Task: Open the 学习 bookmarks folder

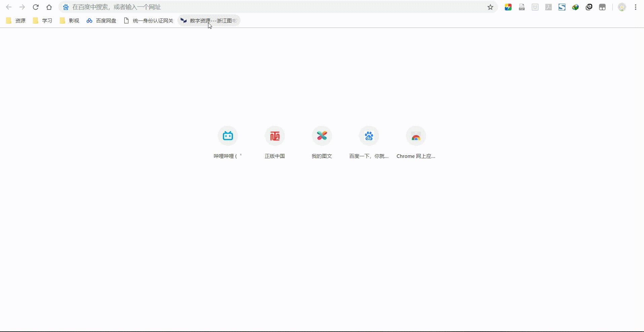Action: (42, 20)
